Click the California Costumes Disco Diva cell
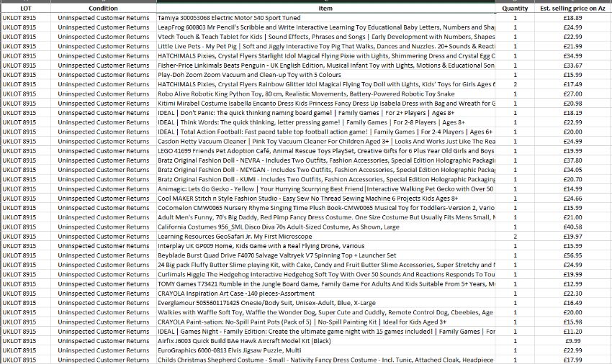612x364 pixels. pos(326,227)
